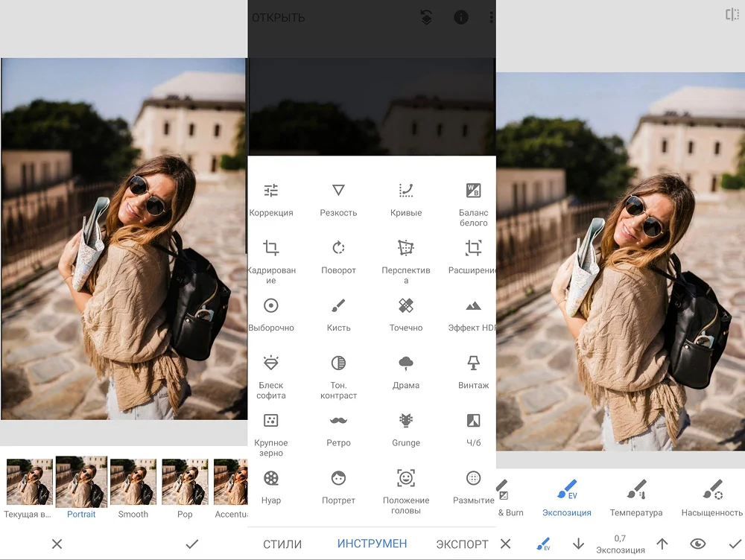
Task: Switch to the СТИЛИ tab
Action: tap(282, 544)
